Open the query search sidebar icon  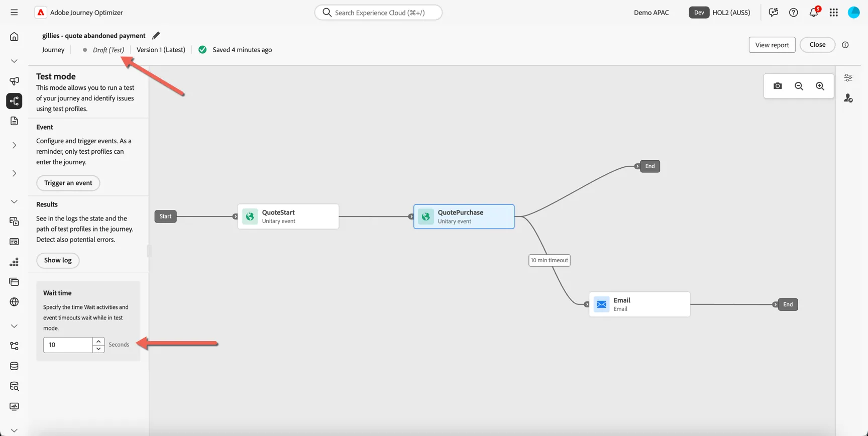point(14,386)
